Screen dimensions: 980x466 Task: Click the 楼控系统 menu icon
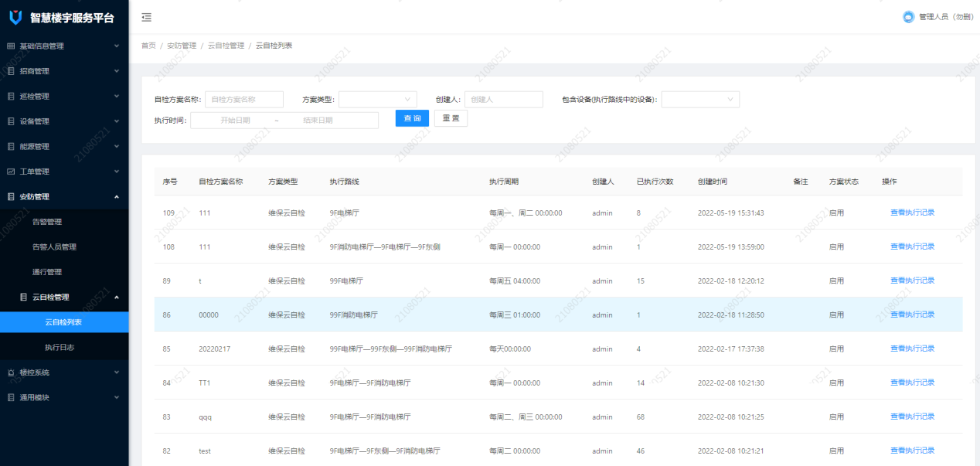click(11, 372)
